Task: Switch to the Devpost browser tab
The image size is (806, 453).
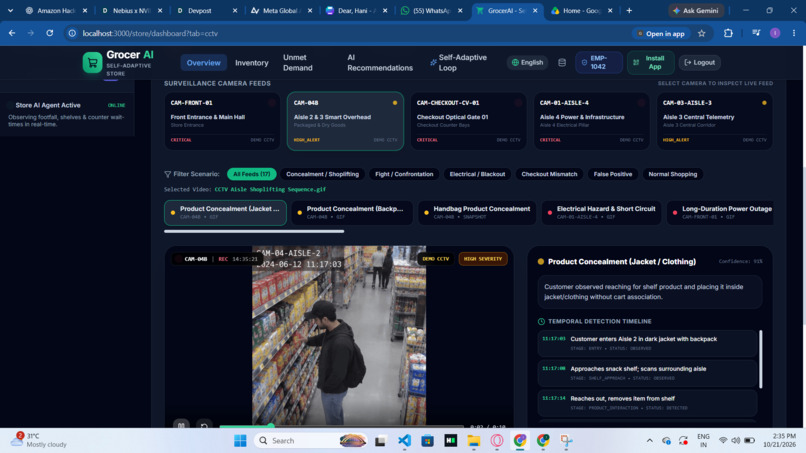Action: point(208,10)
